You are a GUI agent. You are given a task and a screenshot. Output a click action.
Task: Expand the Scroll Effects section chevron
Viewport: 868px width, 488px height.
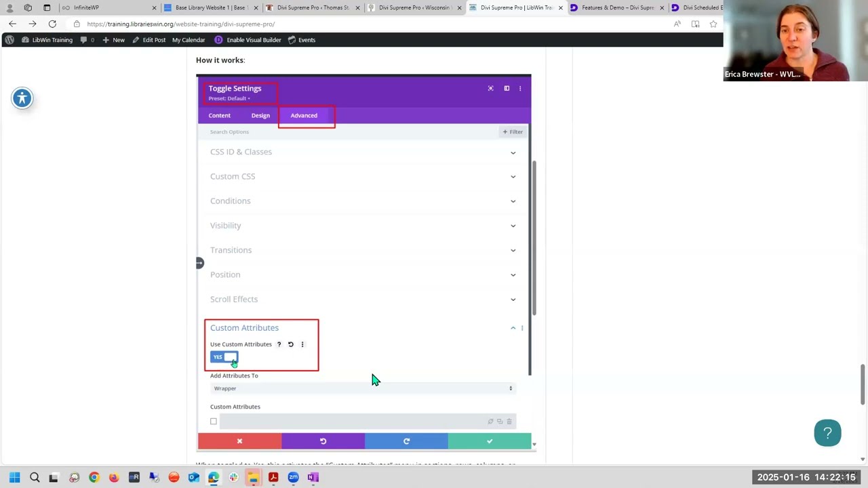tap(513, 300)
